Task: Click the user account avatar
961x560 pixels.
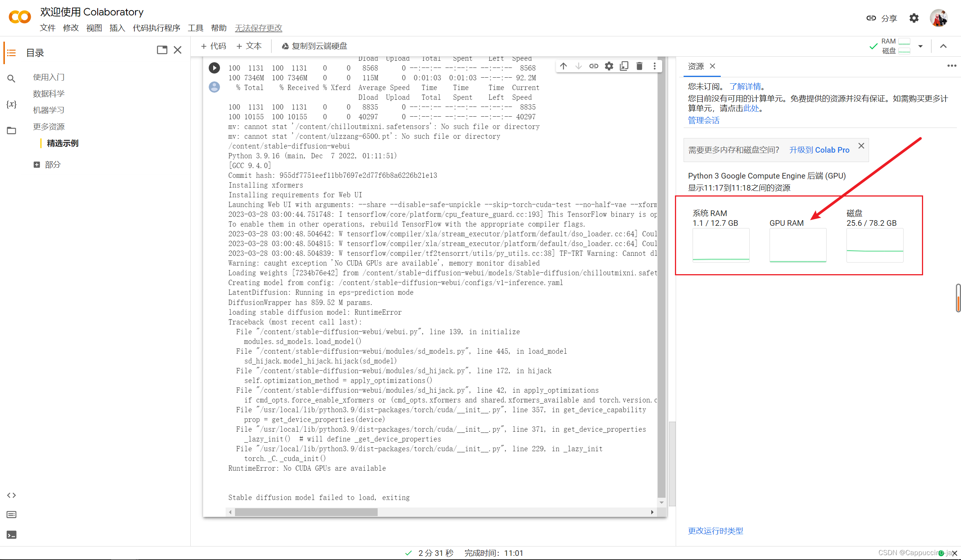Action: (939, 18)
